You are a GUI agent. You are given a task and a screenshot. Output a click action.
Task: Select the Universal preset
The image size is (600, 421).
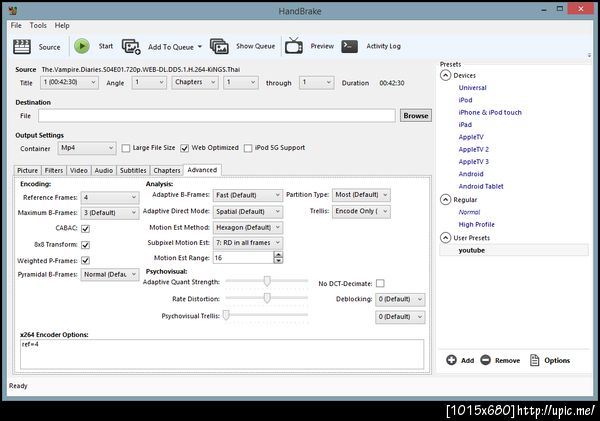click(473, 88)
